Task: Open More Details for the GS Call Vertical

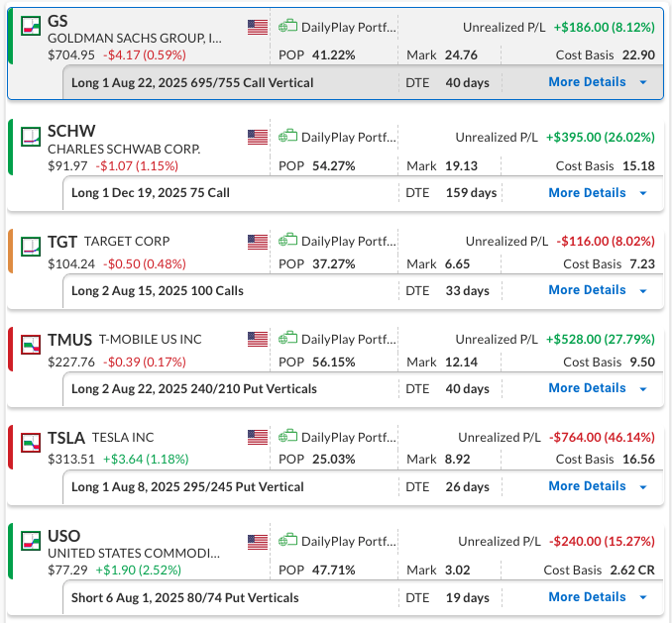Action: tap(587, 82)
